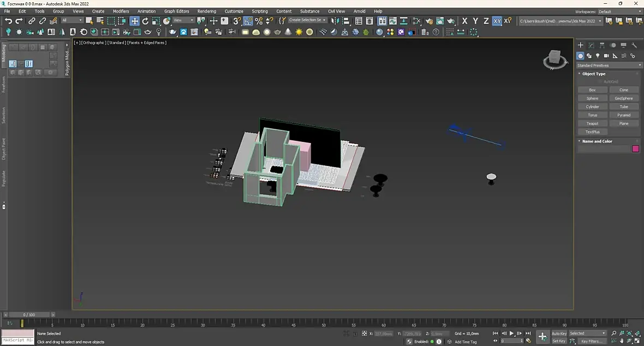This screenshot has width=644, height=346.
Task: Click the Key Filters button
Action: [x=591, y=341]
